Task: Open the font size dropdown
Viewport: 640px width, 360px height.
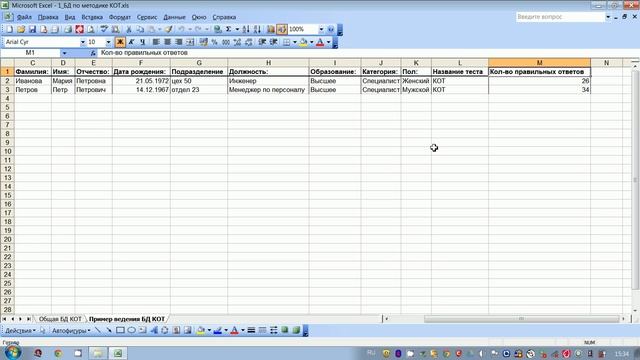Action: (x=108, y=42)
